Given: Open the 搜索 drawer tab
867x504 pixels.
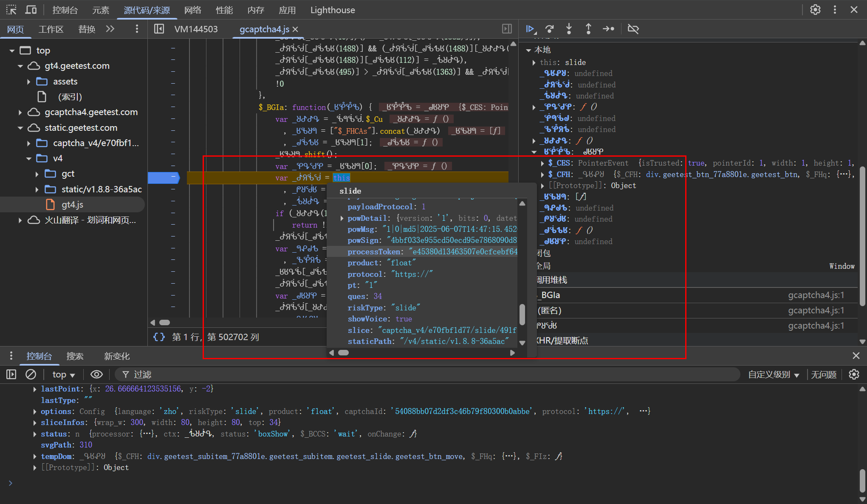Looking at the screenshot, I should (x=75, y=356).
